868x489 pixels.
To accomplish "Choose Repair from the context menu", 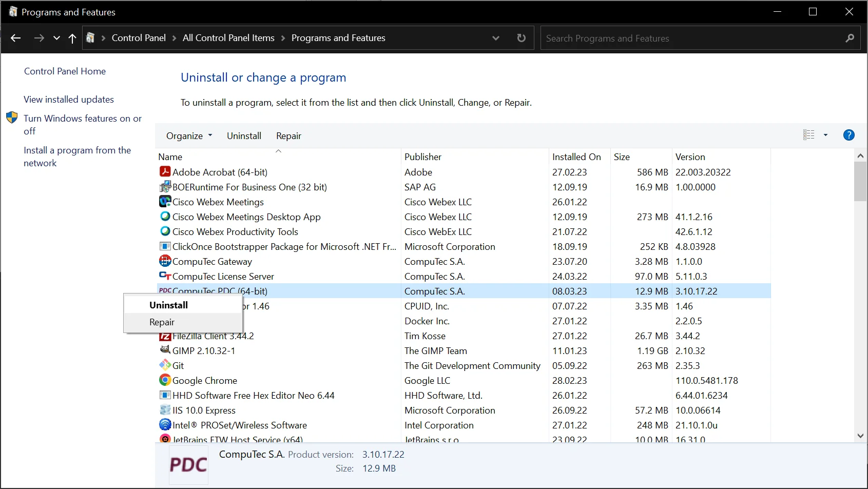I will (162, 322).
